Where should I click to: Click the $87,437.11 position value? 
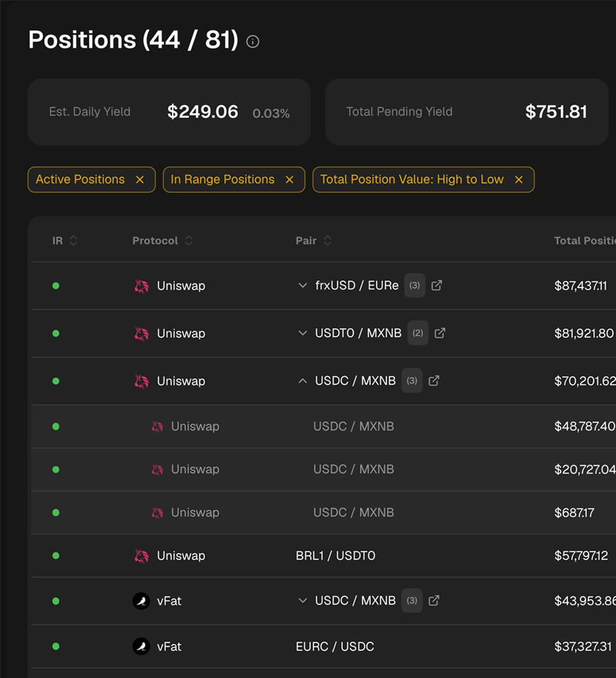(x=581, y=286)
